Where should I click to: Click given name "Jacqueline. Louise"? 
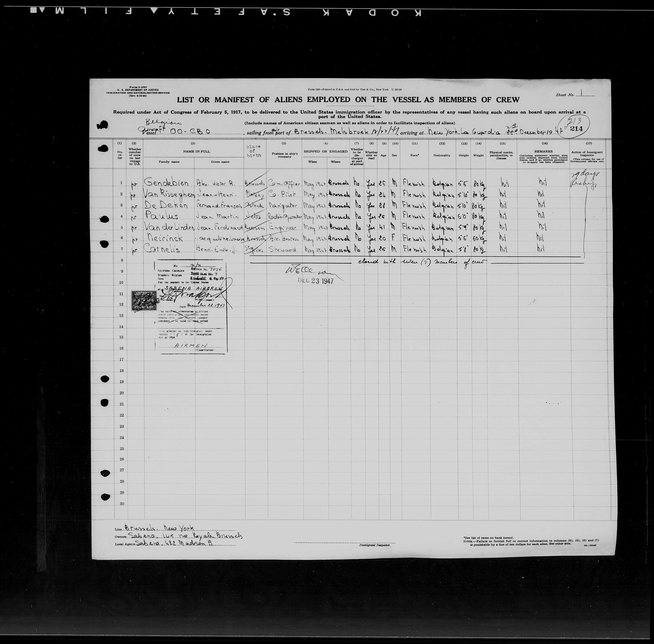(x=220, y=239)
